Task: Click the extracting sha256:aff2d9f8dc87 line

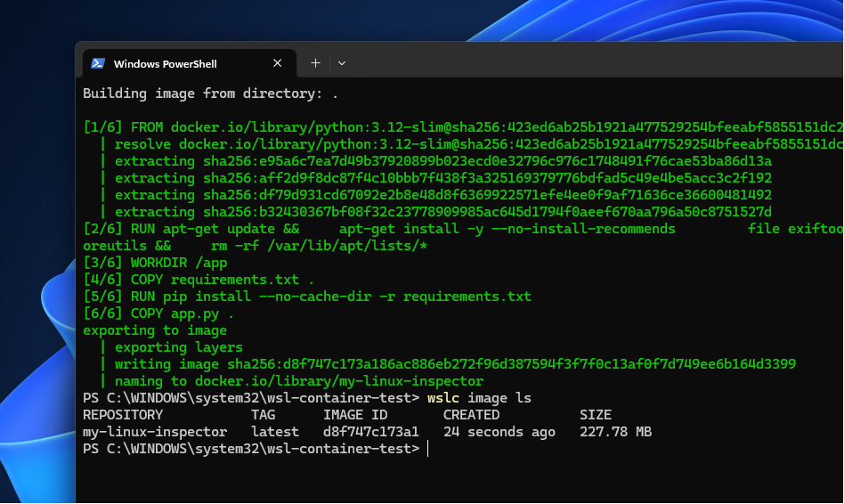Action: click(x=443, y=178)
